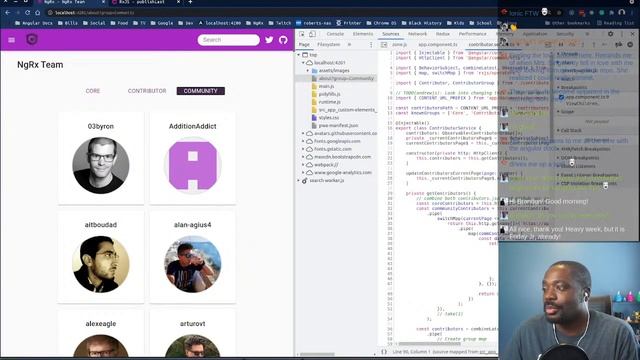640x360 pixels.
Task: Open the GitHub icon link
Action: tap(283, 40)
